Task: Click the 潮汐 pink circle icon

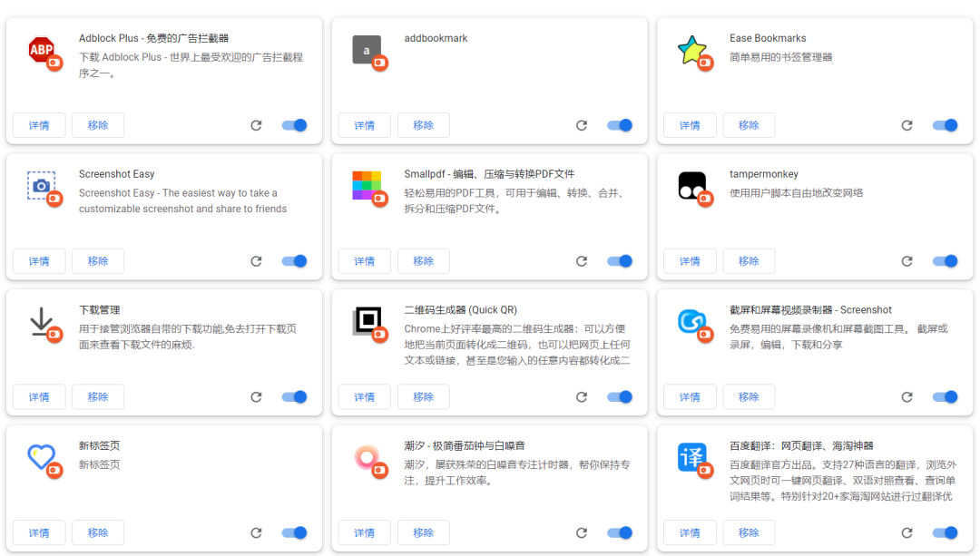Action: [367, 457]
